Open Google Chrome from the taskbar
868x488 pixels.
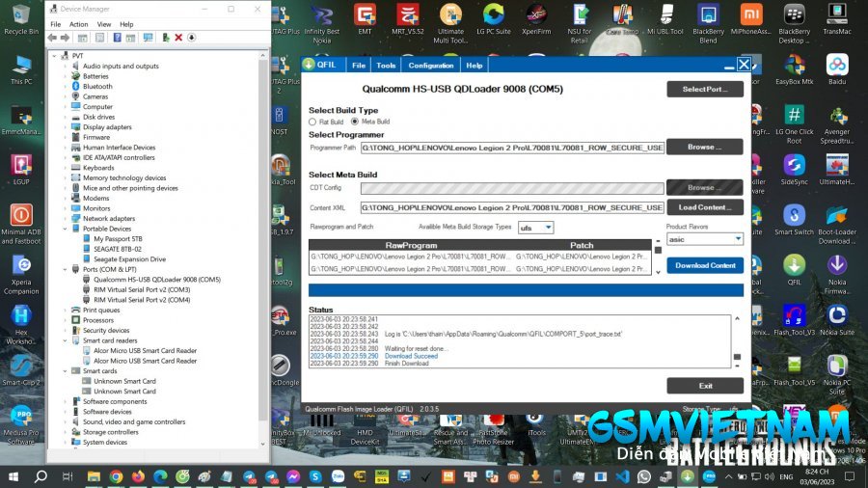click(116, 476)
